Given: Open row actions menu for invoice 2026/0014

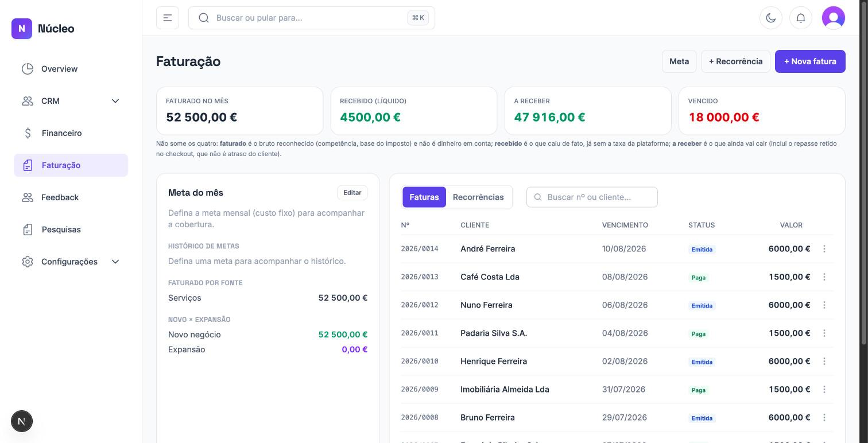Looking at the screenshot, I should [x=824, y=248].
